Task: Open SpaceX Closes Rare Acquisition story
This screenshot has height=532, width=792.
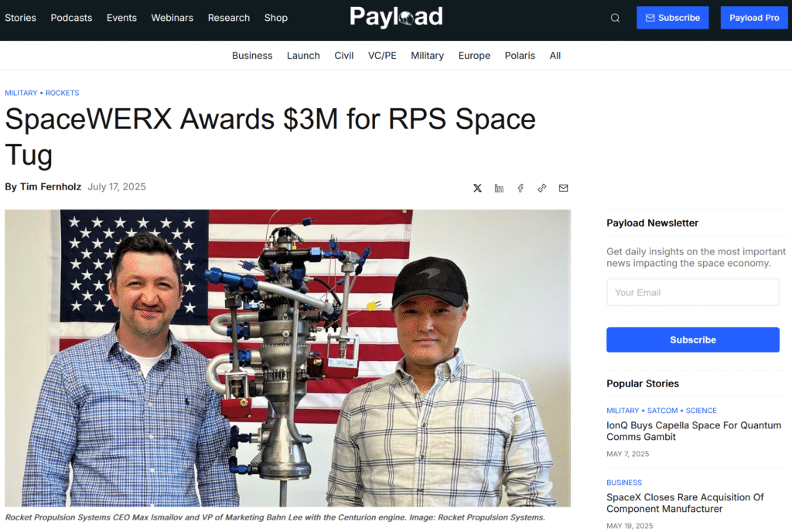Action: [x=685, y=503]
